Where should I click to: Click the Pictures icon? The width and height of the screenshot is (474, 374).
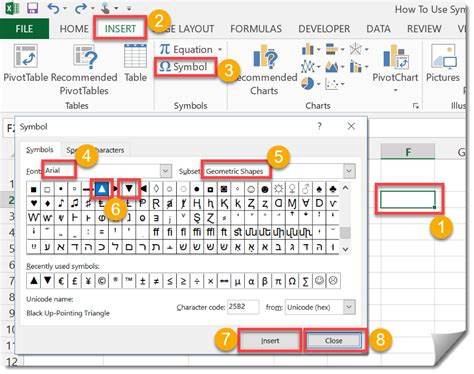pyautogui.click(x=444, y=57)
